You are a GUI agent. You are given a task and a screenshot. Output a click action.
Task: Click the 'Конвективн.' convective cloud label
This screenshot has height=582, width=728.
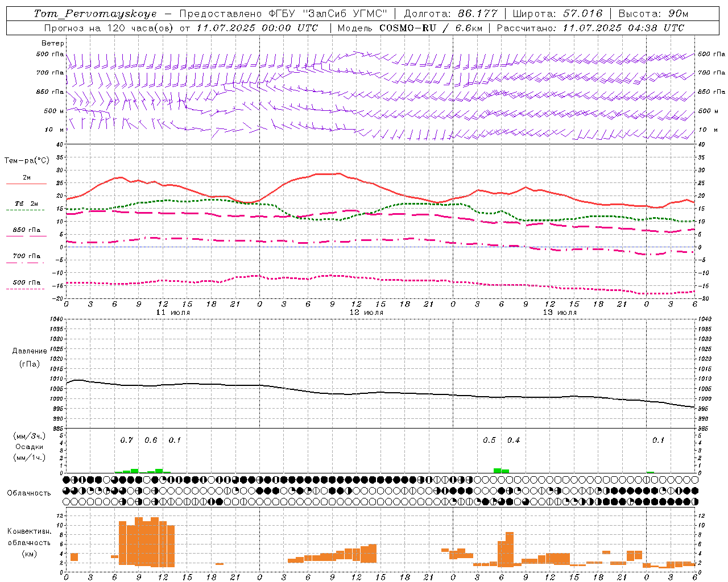point(29,531)
